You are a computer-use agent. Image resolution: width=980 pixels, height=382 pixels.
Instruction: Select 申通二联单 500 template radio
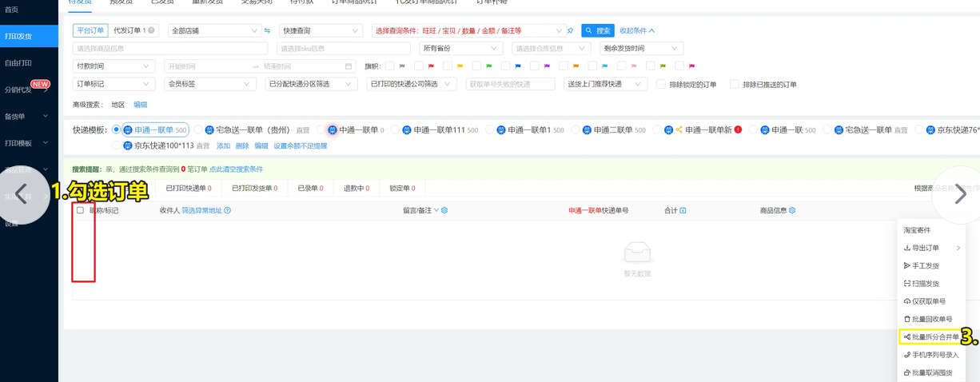(x=576, y=129)
